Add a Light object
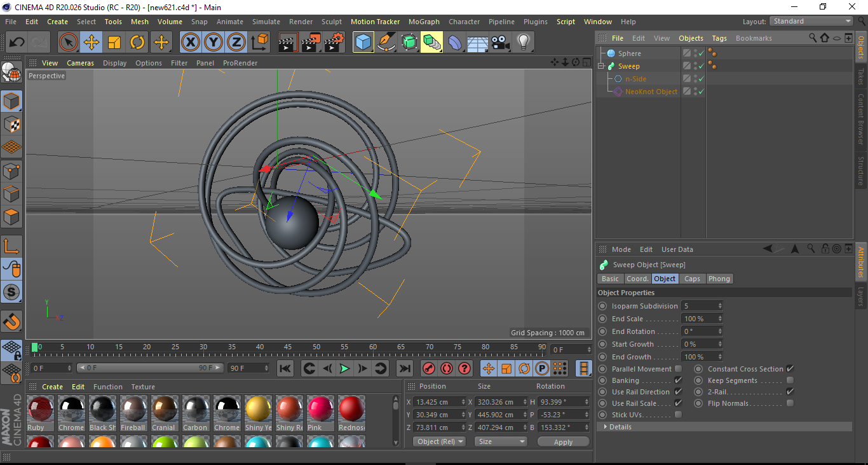Image resolution: width=868 pixels, height=465 pixels. click(523, 43)
